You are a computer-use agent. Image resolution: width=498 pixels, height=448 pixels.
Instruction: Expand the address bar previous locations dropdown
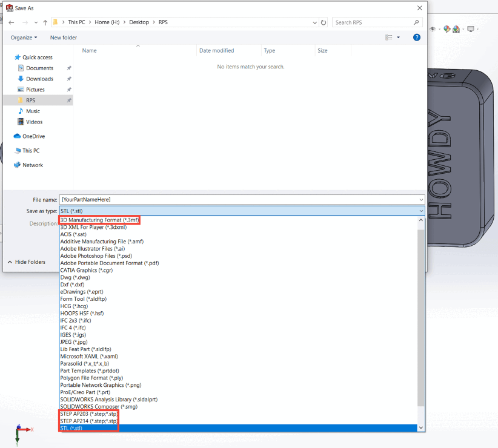click(x=314, y=22)
